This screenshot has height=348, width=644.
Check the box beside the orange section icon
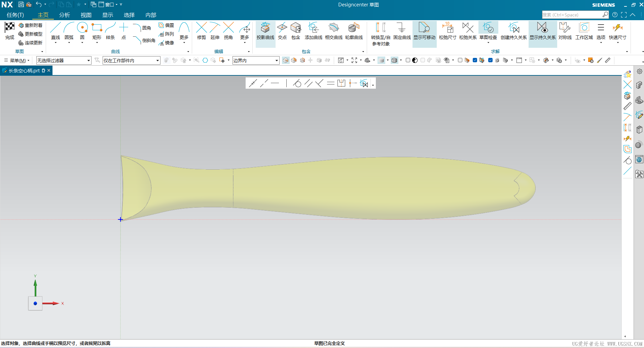460,60
